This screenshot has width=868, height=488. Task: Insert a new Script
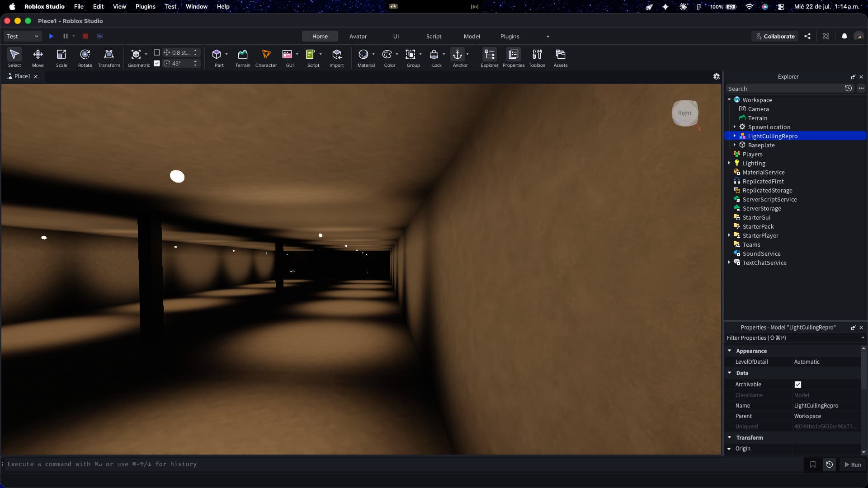click(311, 58)
